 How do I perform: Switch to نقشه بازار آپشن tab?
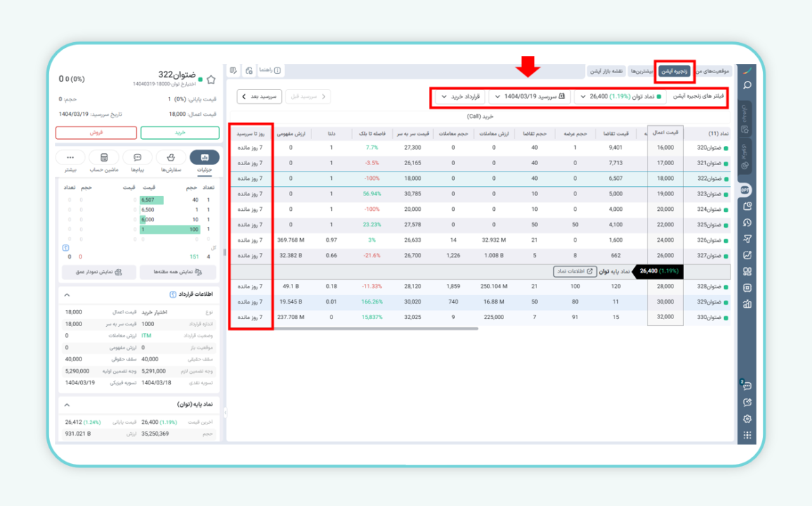[x=606, y=71]
